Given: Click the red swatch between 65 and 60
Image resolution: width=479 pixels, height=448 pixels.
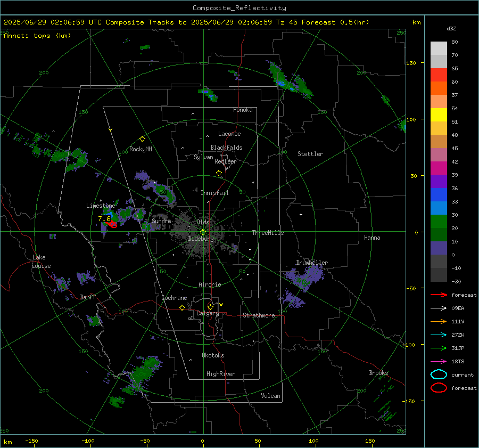Looking at the screenshot, I should tap(439, 75).
